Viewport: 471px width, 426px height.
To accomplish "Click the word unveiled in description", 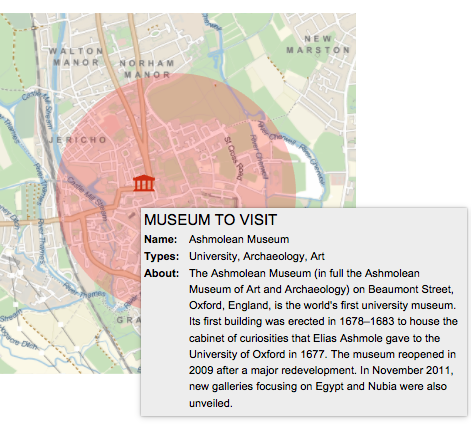I will 210,403.
